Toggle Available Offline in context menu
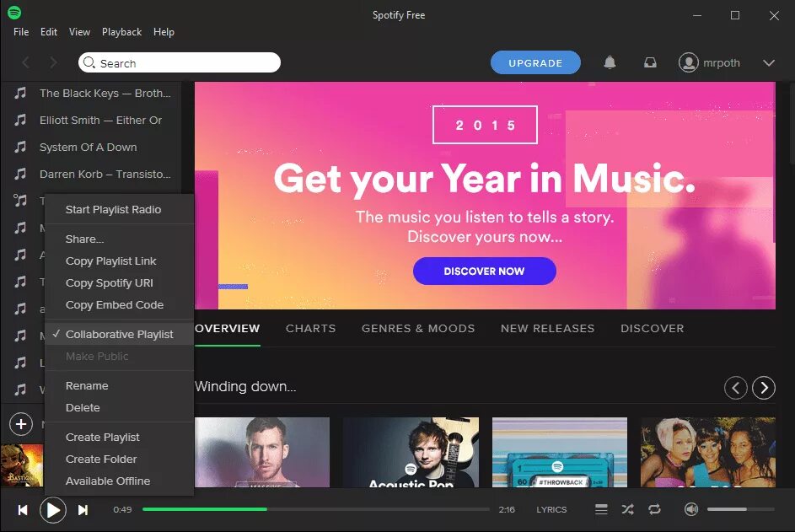795x532 pixels. (x=119, y=481)
